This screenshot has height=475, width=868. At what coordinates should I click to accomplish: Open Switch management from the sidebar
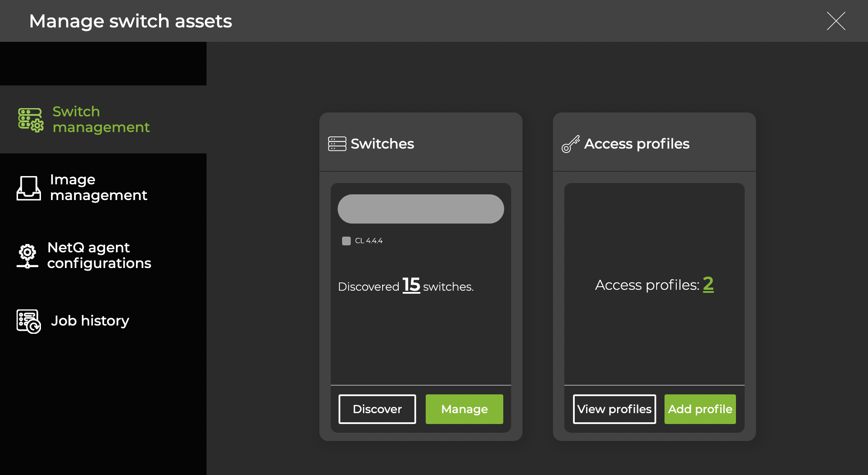pyautogui.click(x=101, y=119)
